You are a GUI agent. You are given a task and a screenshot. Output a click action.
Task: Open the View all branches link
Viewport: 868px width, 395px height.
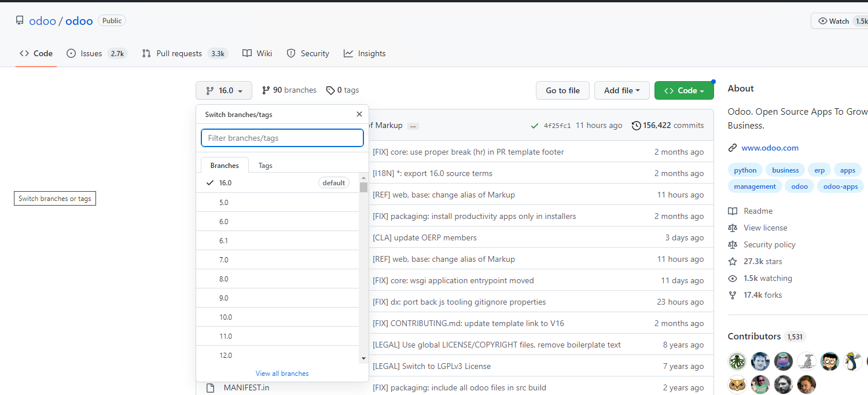pos(282,374)
